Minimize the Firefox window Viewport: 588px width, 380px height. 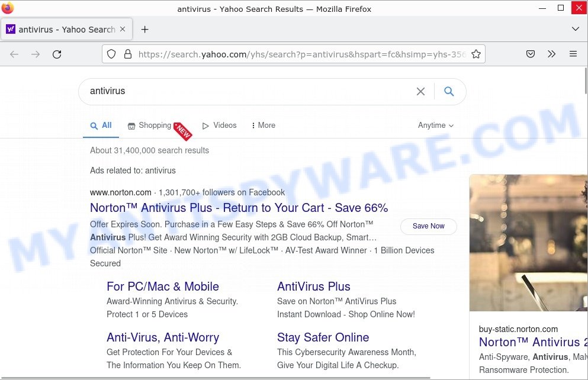click(x=542, y=8)
